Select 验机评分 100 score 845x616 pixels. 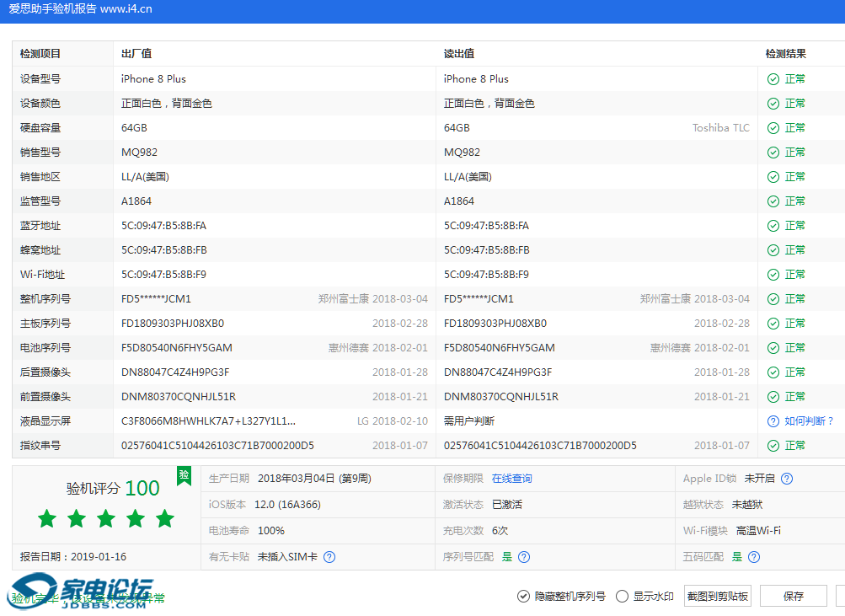pyautogui.click(x=113, y=488)
